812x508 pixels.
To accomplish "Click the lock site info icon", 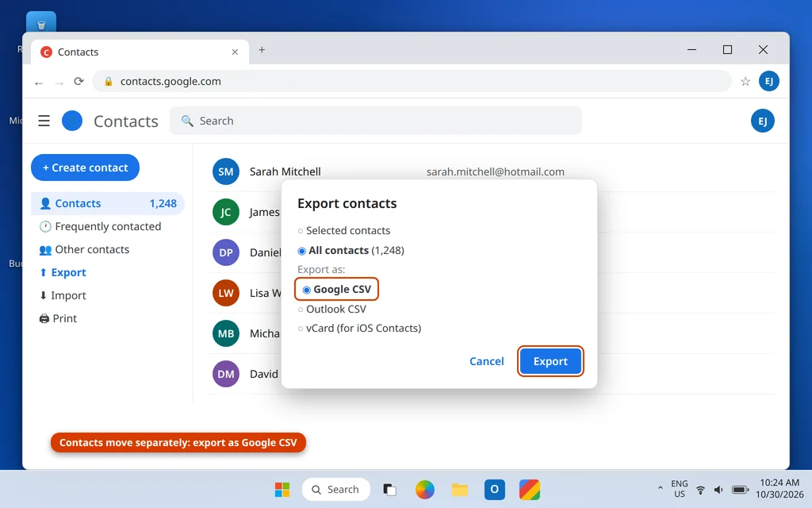I will tap(108, 82).
